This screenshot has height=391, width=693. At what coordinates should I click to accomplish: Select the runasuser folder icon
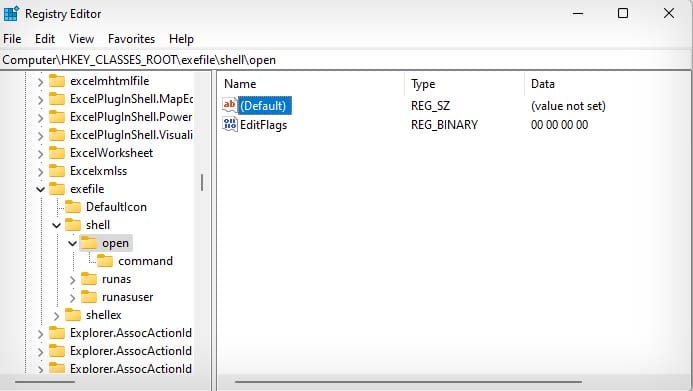coord(89,297)
